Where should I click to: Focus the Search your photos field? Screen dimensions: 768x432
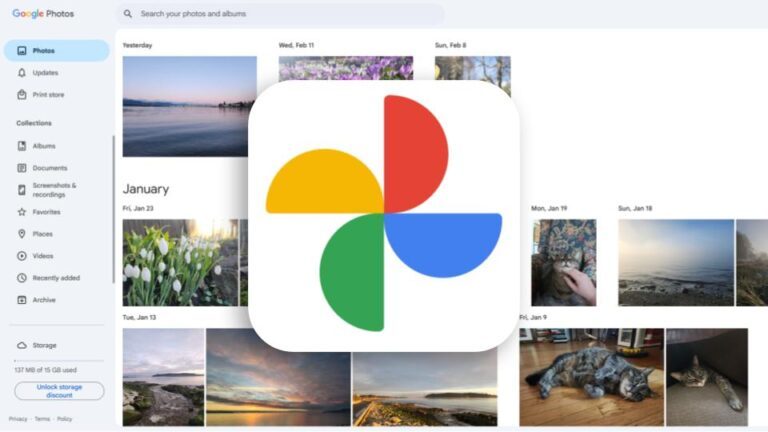pos(280,14)
